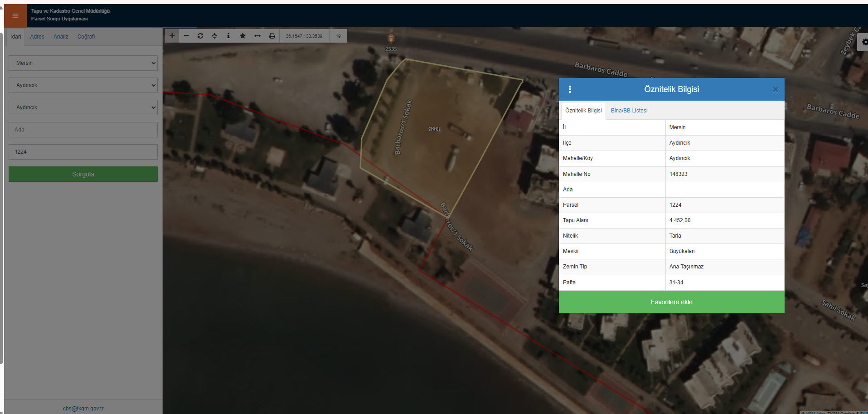The width and height of the screenshot is (868, 414).
Task: Click the crosshair locate icon
Action: pyautogui.click(x=214, y=36)
